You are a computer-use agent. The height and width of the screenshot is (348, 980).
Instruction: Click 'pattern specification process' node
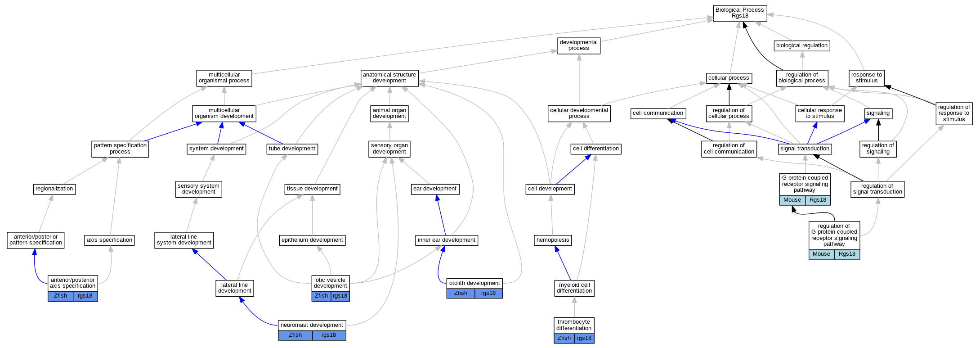click(120, 149)
